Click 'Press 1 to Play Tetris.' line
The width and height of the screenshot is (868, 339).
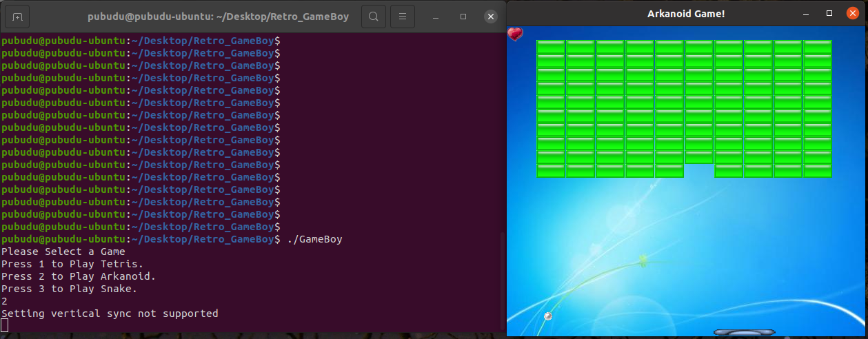point(72,264)
